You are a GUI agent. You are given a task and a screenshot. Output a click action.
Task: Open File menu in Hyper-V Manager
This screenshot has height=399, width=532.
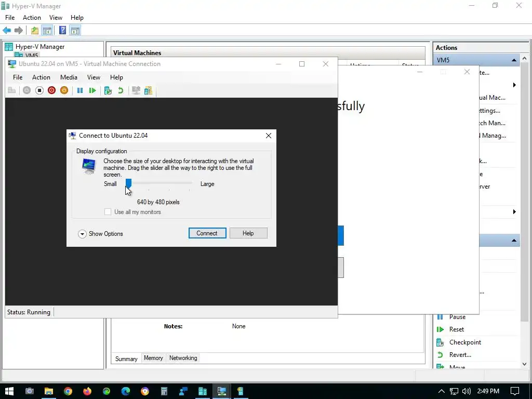tap(10, 18)
